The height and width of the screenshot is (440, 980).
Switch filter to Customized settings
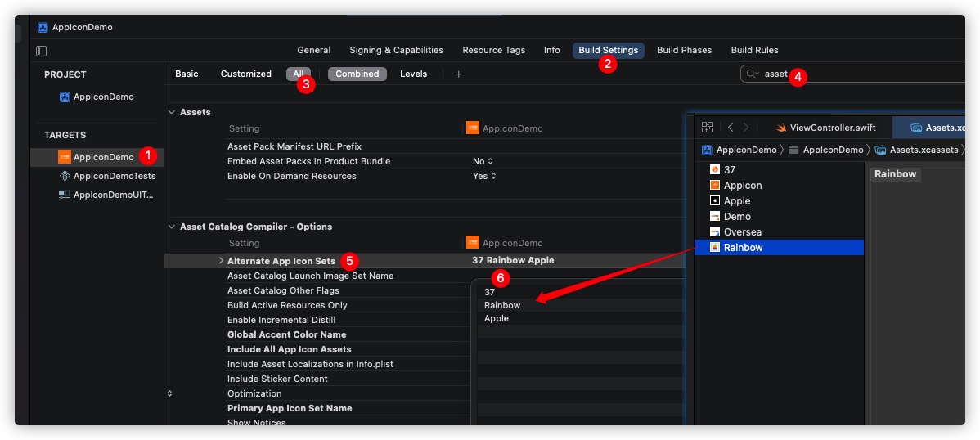point(245,74)
